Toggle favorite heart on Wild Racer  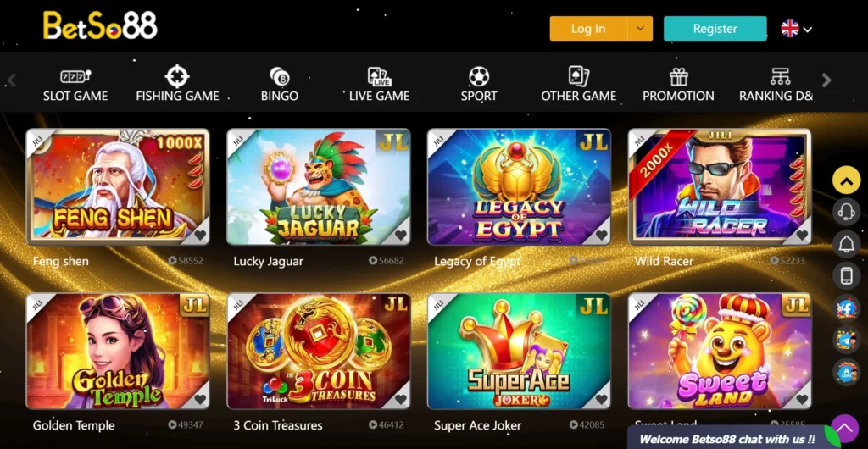[x=802, y=236]
